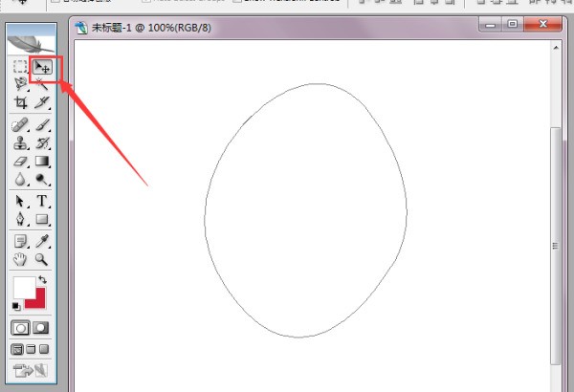
Task: Click the document icon in title bar
Action: [81, 28]
